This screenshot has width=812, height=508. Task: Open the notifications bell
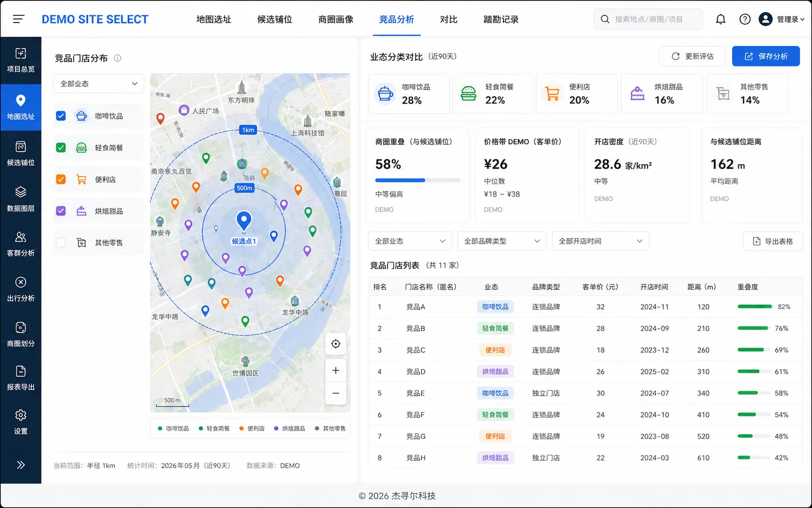(x=720, y=19)
